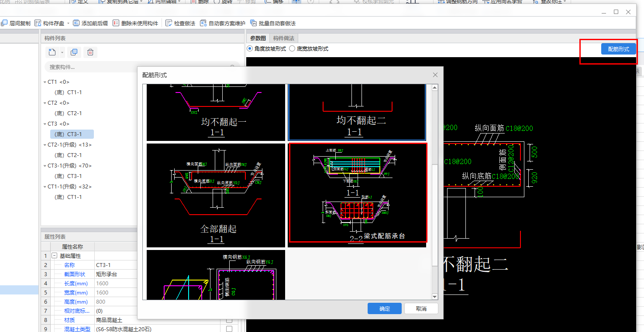The height and width of the screenshot is (332, 644).
Task: Click the 920 dimension in the drawing
Action: 534,177
